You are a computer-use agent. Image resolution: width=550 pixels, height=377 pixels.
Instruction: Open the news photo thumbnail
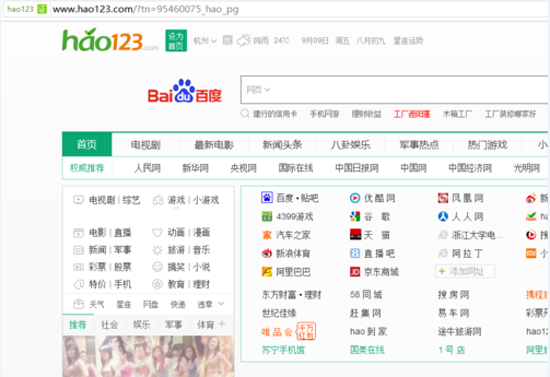coord(148,356)
